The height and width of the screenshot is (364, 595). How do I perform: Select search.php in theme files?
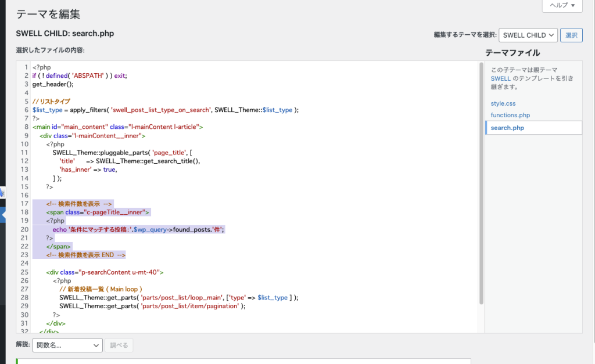pos(533,128)
